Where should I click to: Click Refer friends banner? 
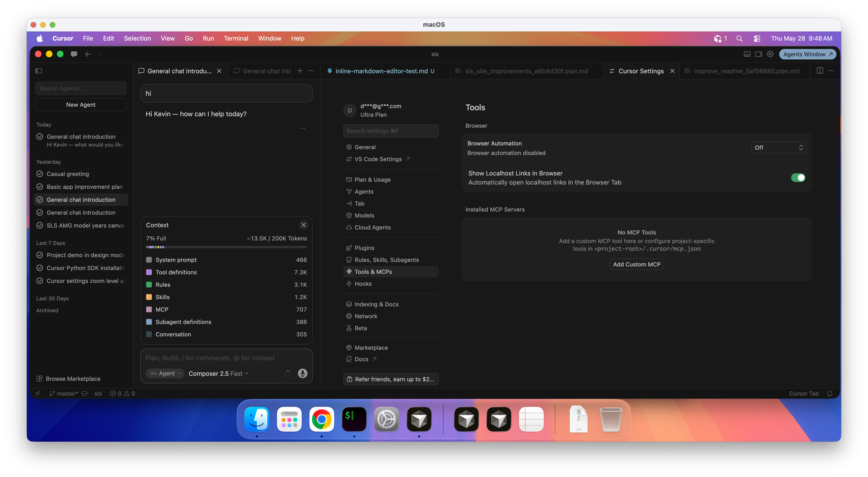pos(391,379)
